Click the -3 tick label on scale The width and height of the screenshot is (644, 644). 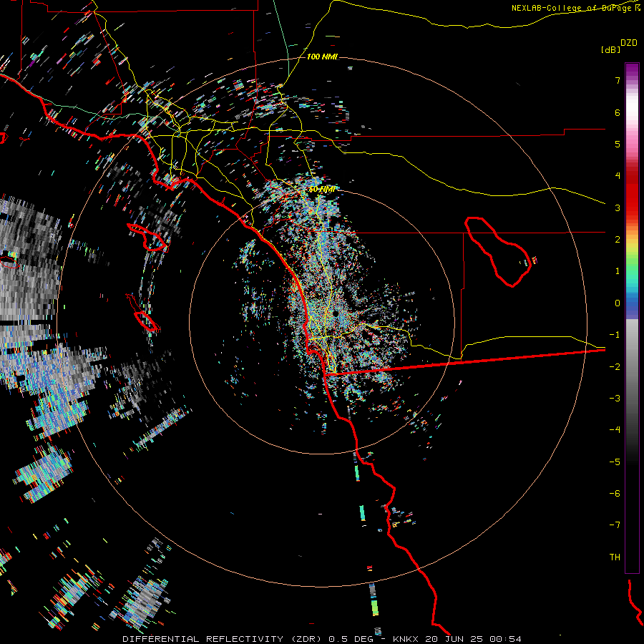tap(615, 399)
